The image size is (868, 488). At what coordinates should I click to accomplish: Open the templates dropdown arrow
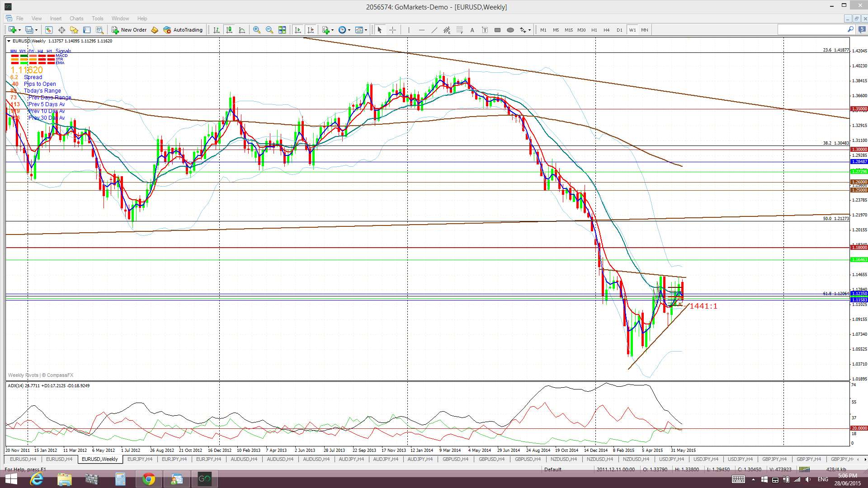point(366,30)
